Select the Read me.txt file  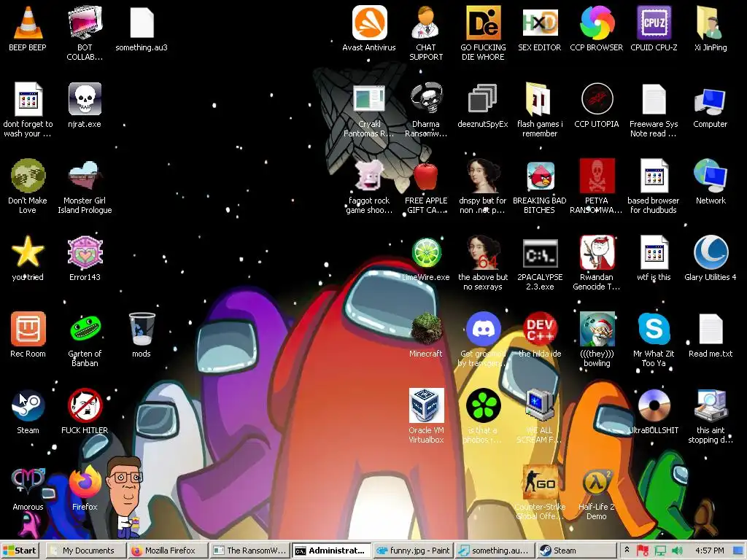(711, 329)
